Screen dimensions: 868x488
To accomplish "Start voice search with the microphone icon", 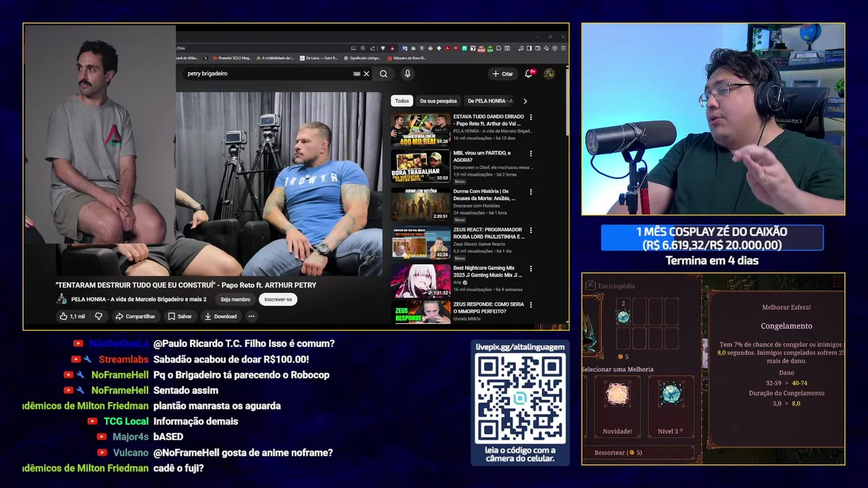I will [408, 74].
